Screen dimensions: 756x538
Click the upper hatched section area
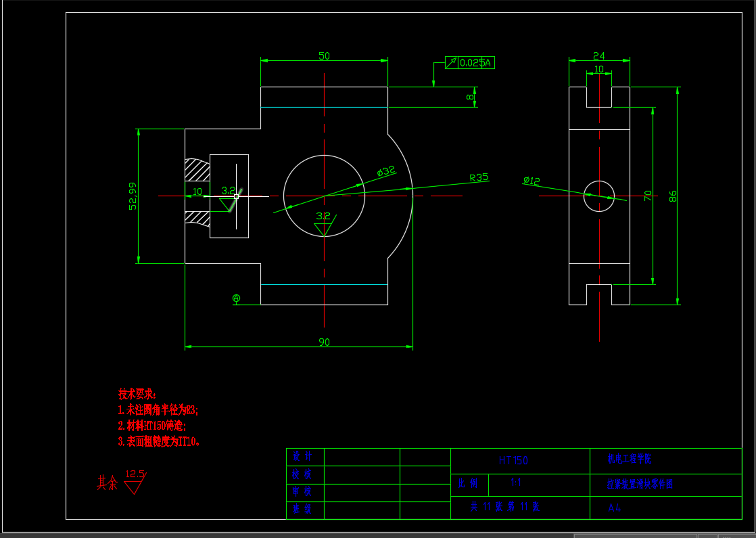click(197, 170)
